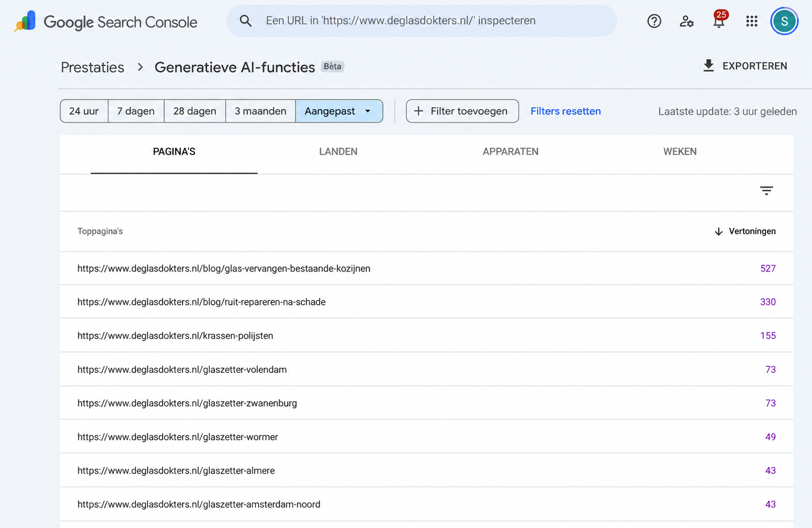Click the Vertoningen column header
812x528 pixels.
[x=752, y=231]
